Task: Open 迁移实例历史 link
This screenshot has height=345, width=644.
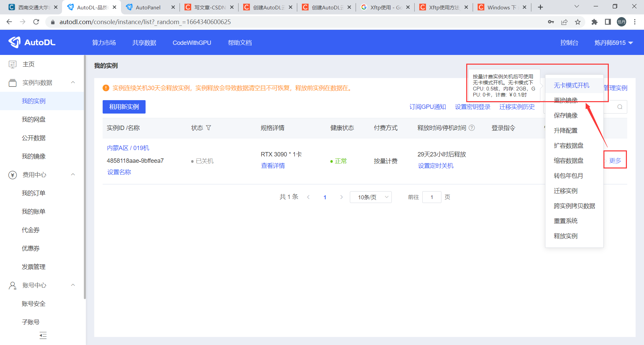Action: 517,107
